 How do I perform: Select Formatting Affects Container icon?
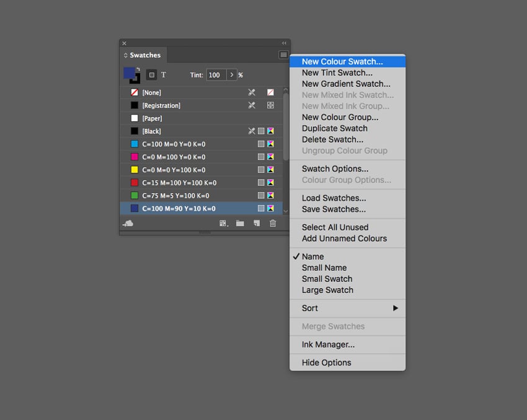pos(152,74)
